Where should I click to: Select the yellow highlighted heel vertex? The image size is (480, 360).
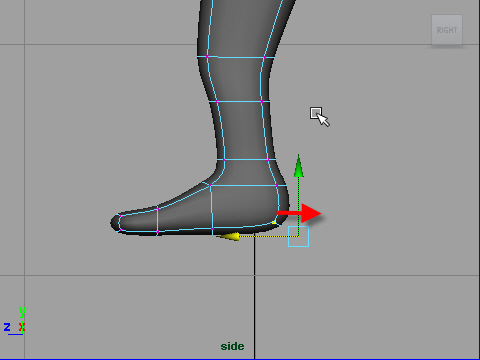[274, 222]
